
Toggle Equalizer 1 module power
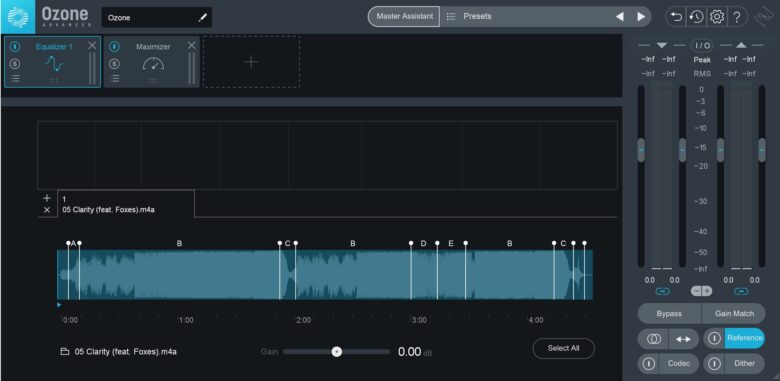click(15, 47)
